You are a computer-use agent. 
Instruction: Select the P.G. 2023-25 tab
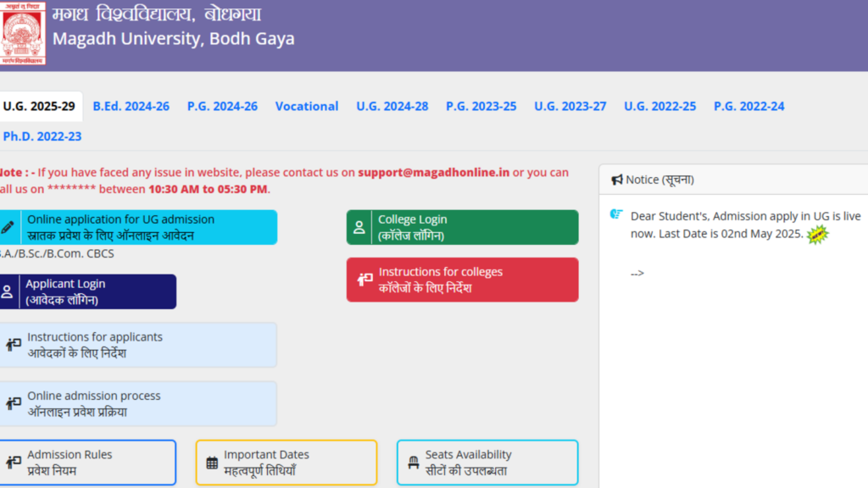(481, 106)
